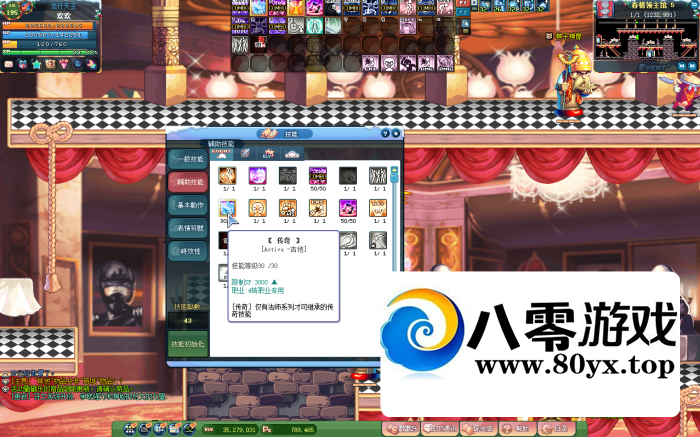Viewport: 700px width, 437px height.
Task: Click the level 195 badge
Action: coord(12,12)
